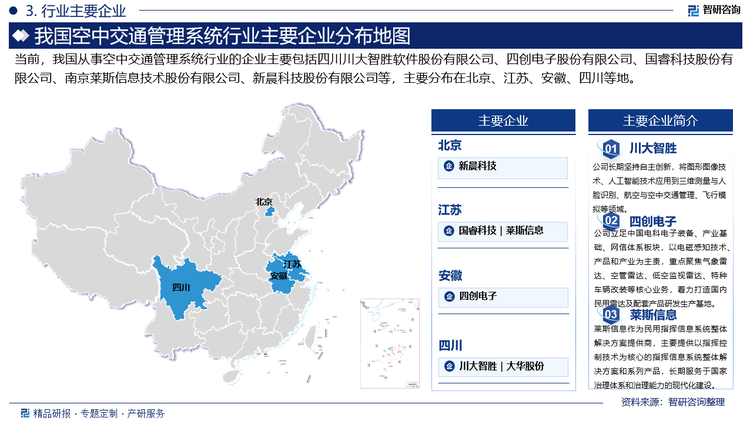The height and width of the screenshot is (421, 750).
Task: Select the 主要企业 header tab
Action: (x=503, y=120)
